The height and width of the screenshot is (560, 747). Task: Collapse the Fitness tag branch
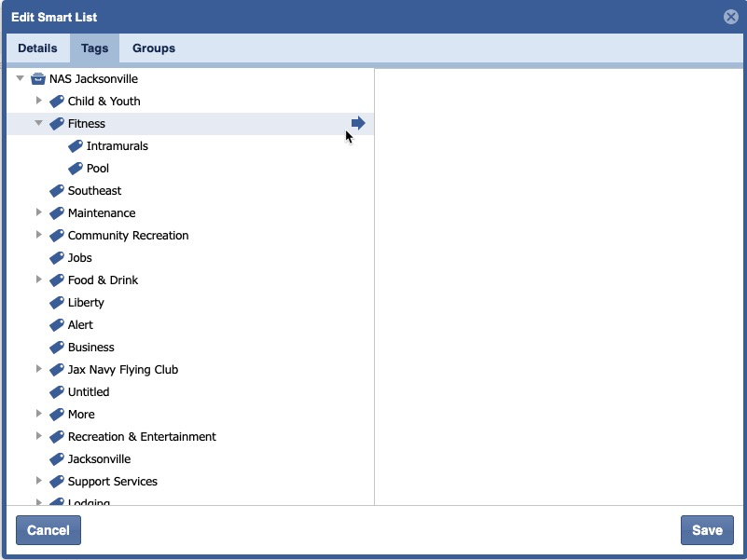pos(39,123)
